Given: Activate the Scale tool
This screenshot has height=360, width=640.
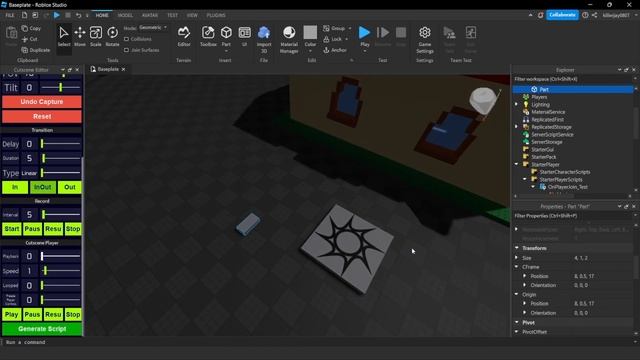Looking at the screenshot, I should click(96, 37).
